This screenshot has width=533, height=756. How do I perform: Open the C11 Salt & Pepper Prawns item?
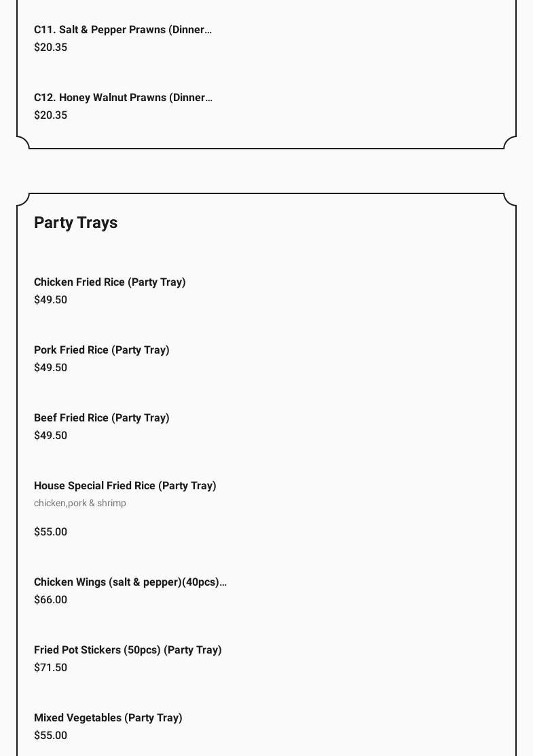pos(123,30)
